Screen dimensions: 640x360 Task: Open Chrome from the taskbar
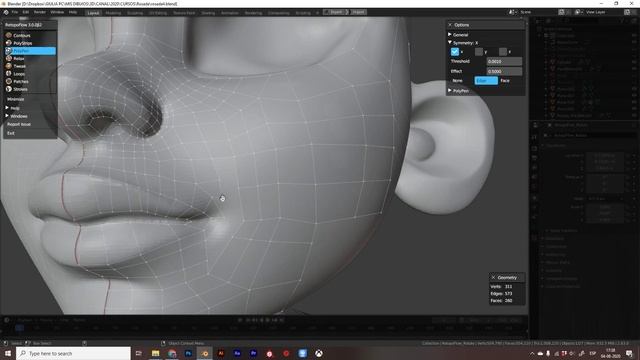click(172, 353)
